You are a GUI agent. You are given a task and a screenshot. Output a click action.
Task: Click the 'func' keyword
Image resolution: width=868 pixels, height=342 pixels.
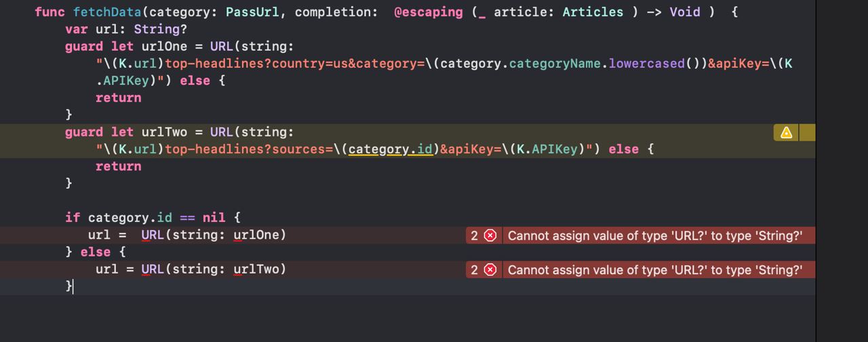[x=50, y=12]
